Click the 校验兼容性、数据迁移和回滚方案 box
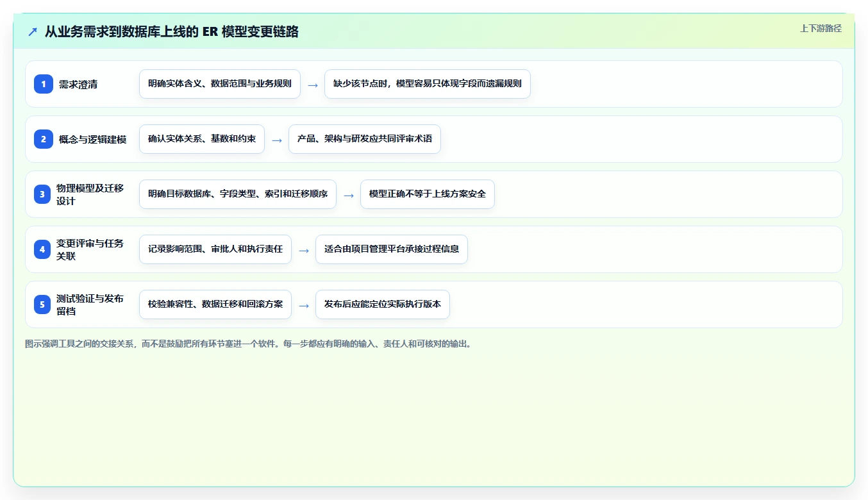868x500 pixels. 215,304
